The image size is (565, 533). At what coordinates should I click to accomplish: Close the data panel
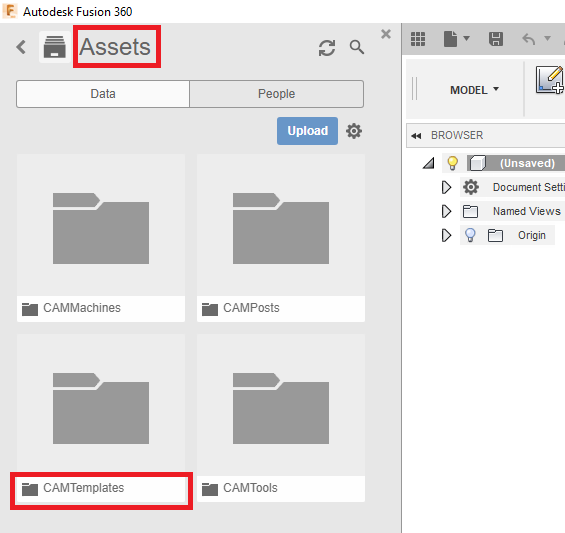pos(386,34)
